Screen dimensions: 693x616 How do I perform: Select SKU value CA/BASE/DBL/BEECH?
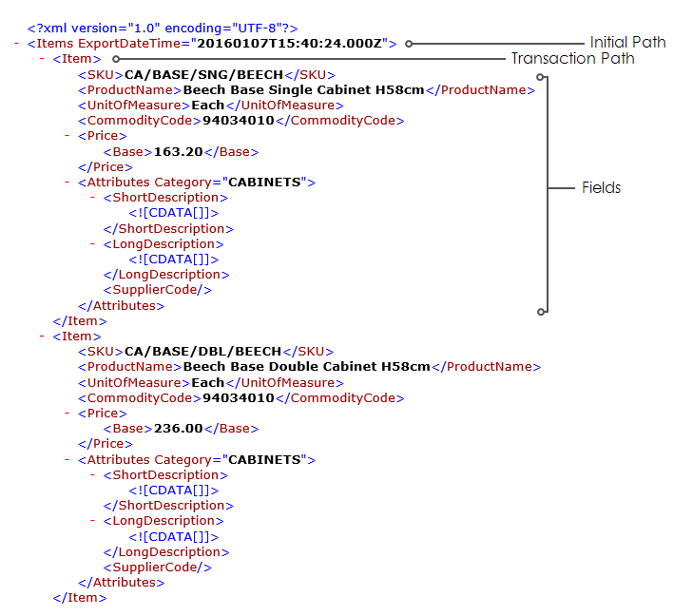(203, 352)
